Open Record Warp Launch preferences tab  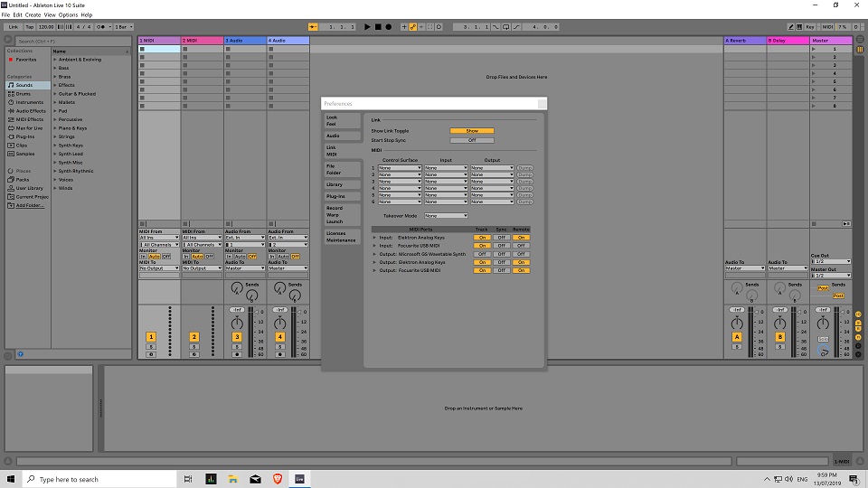coord(342,215)
